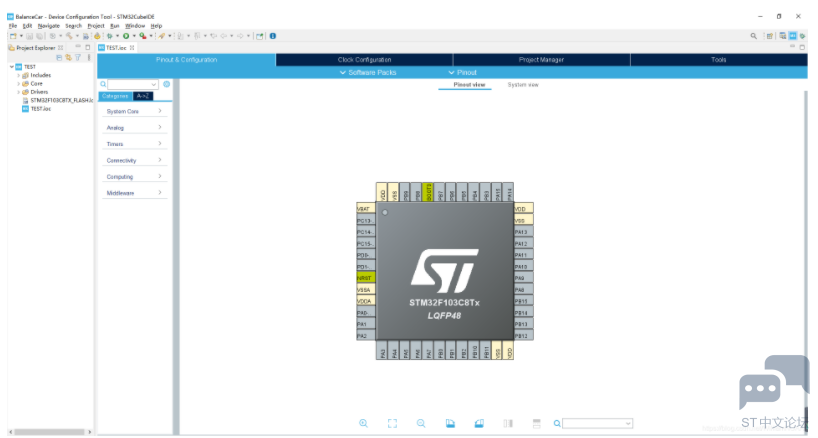Click the search magnifier in the top right
The height and width of the screenshot is (438, 818).
coord(753,36)
